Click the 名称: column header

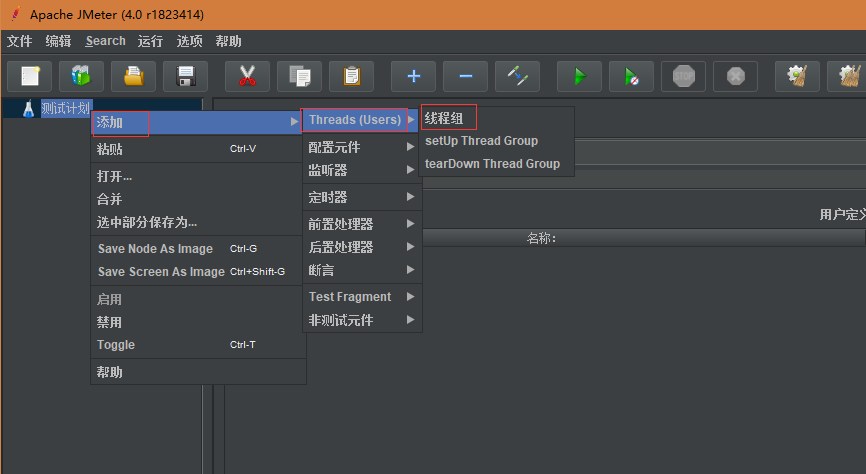click(541, 238)
